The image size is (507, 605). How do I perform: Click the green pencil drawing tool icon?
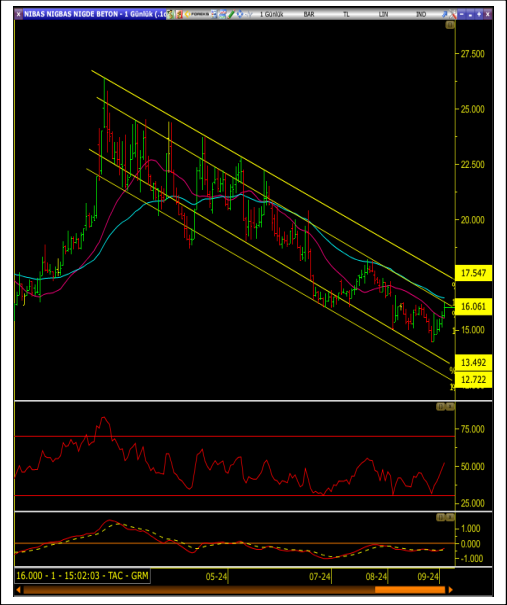[x=231, y=14]
